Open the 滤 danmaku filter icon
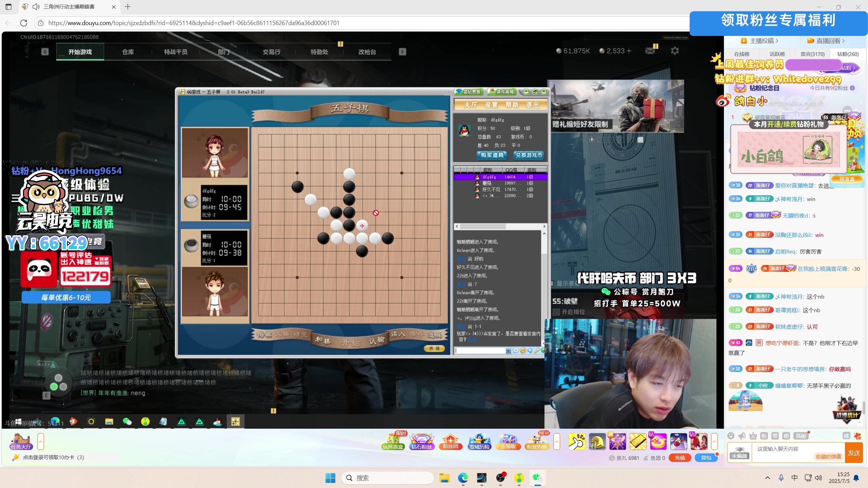The height and width of the screenshot is (488, 868). click(846, 436)
